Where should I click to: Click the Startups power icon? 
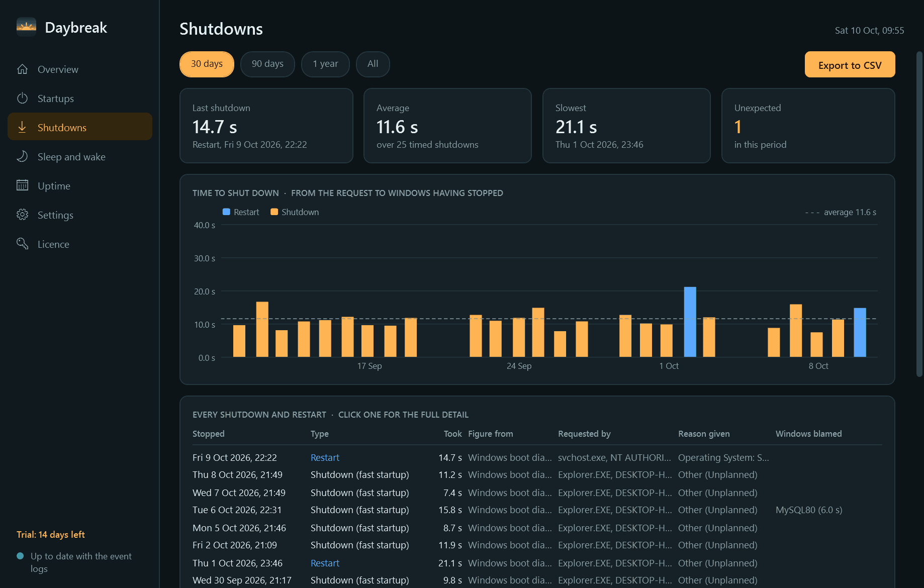point(22,99)
